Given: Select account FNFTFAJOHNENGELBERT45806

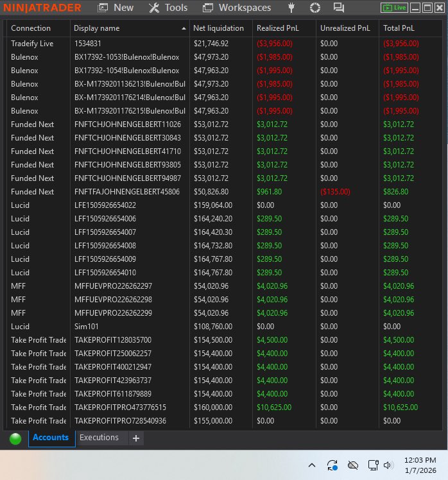Looking at the screenshot, I should point(223,192).
